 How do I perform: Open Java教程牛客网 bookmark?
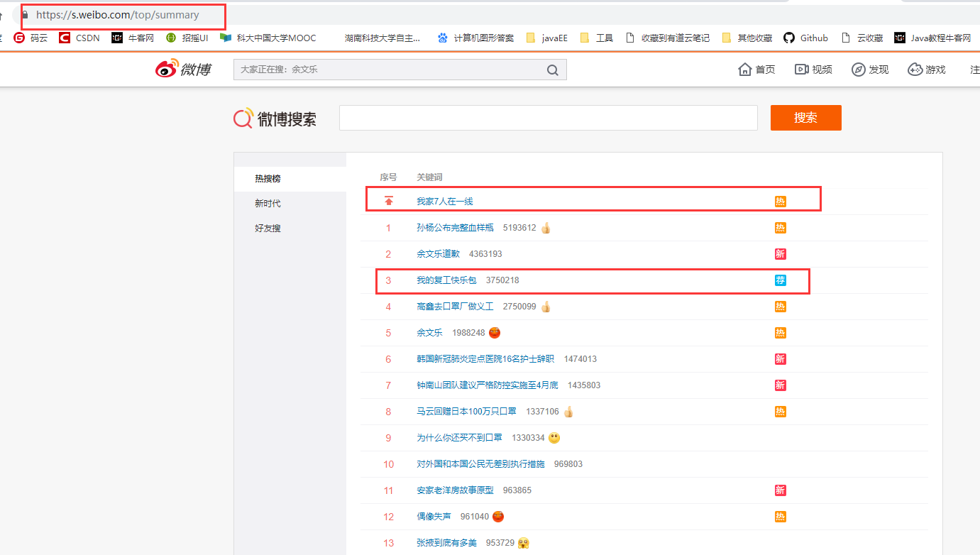coord(932,38)
